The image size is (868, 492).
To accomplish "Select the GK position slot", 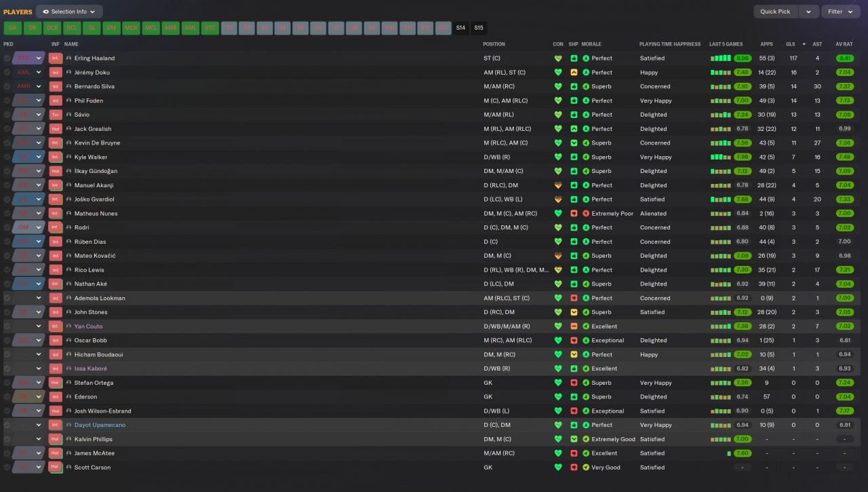I will click(x=12, y=28).
